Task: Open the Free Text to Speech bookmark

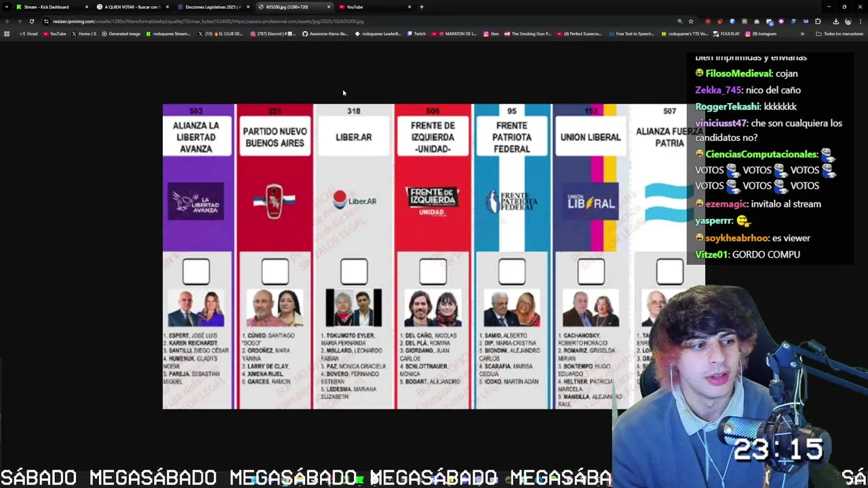Action: click(x=632, y=34)
